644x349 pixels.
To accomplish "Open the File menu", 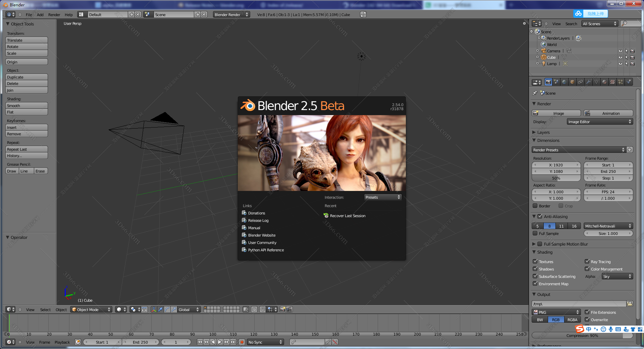I will 29,15.
